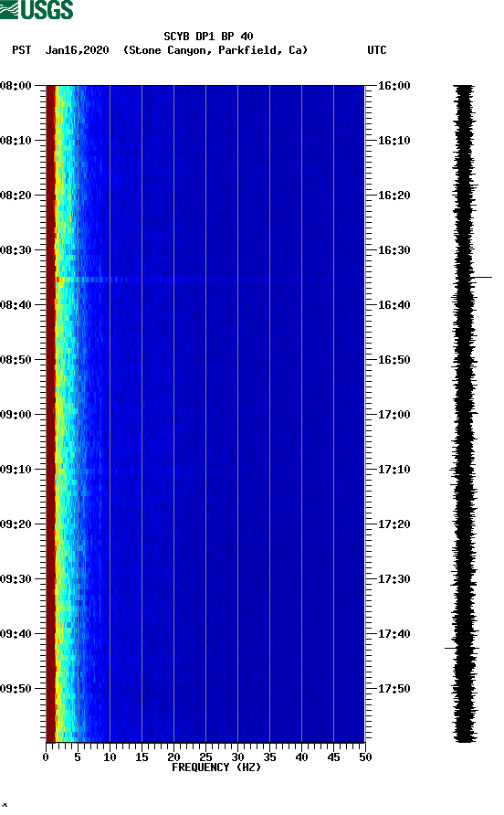Click the 09:40 PST time label
The image size is (504, 815).
[16, 634]
